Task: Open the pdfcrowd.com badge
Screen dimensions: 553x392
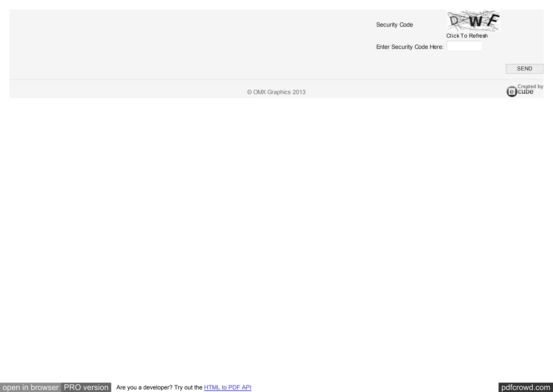Action: pyautogui.click(x=525, y=387)
